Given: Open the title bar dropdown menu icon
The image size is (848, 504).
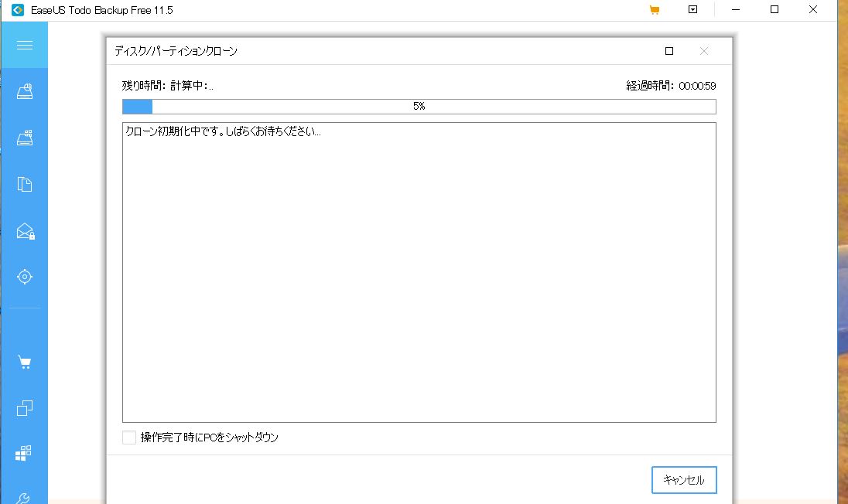Looking at the screenshot, I should [x=692, y=9].
